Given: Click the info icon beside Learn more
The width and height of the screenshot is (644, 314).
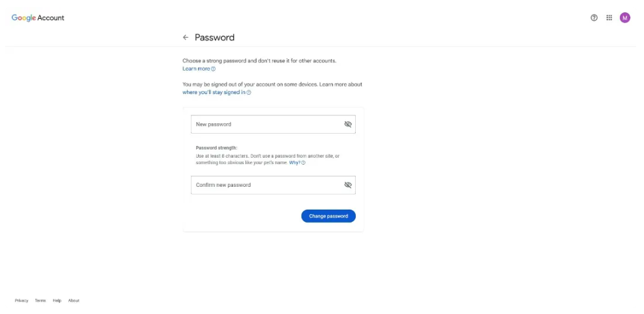Looking at the screenshot, I should [213, 69].
